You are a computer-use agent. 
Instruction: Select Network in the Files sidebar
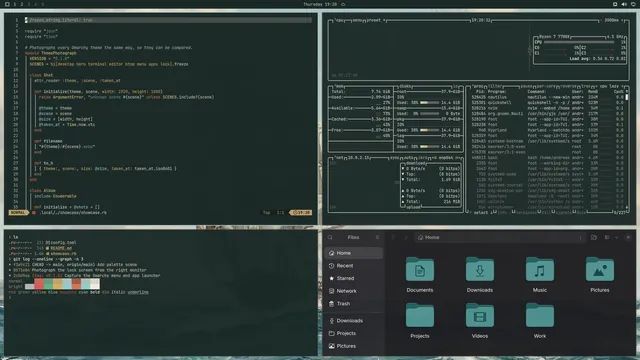tap(353, 291)
